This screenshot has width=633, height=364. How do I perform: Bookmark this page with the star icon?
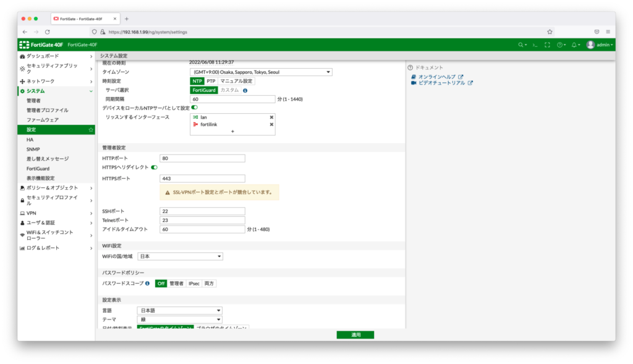(550, 32)
